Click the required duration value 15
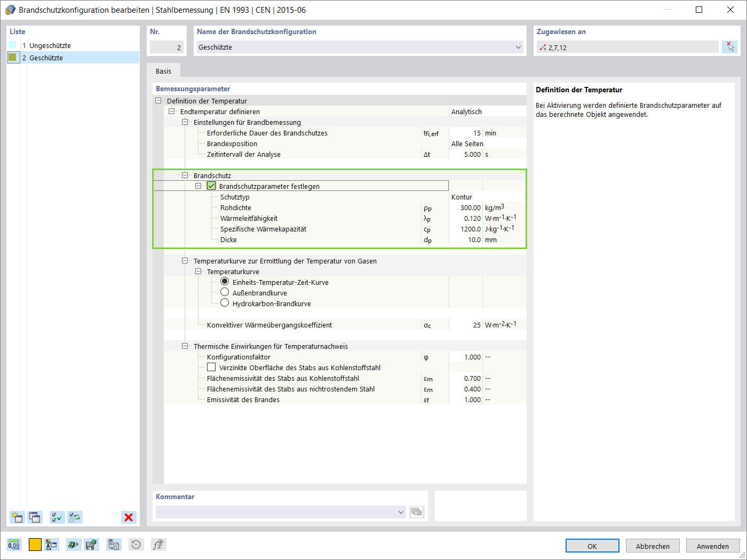 tap(466, 133)
